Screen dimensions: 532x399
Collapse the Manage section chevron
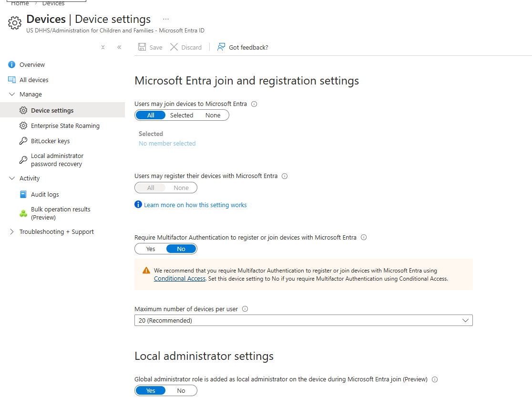tap(12, 94)
